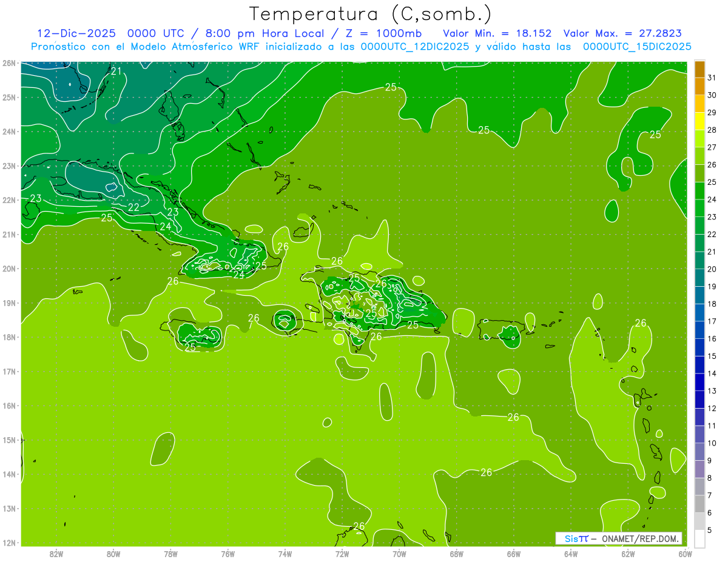
Task: Click the 'ONAMET/REP.DOM.' credit label
Action: 639,538
